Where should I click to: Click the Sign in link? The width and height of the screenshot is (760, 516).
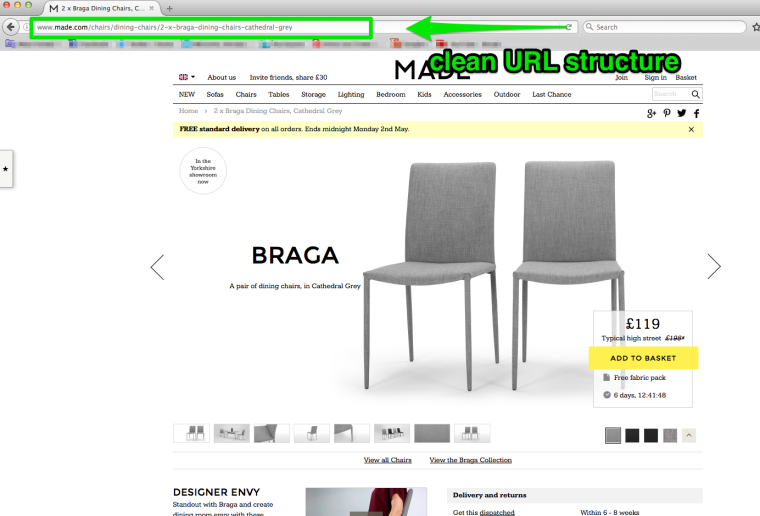[655, 78]
